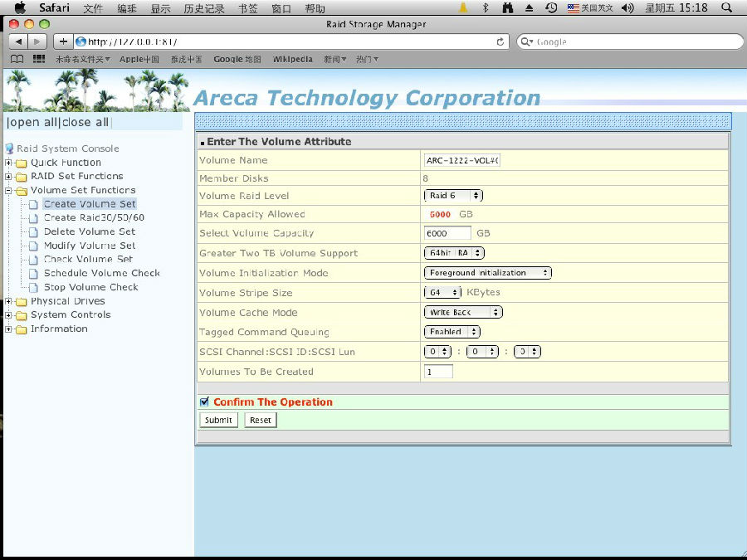The image size is (747, 560).
Task: Click the RAID Set Functions folder icon
Action: (21, 178)
